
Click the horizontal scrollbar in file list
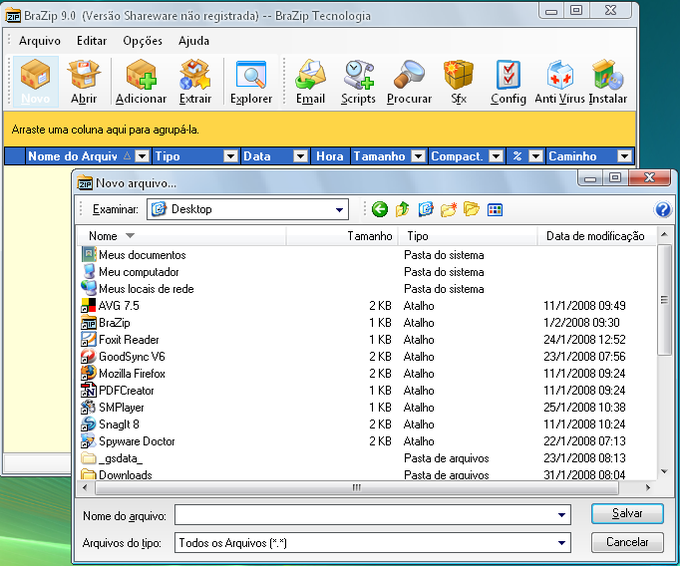[x=356, y=488]
